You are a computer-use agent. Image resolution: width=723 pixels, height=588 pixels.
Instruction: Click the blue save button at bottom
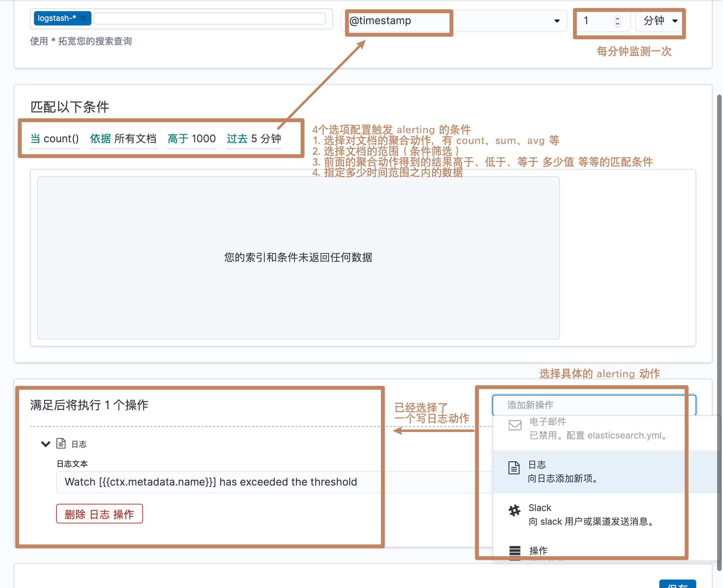pos(677,584)
